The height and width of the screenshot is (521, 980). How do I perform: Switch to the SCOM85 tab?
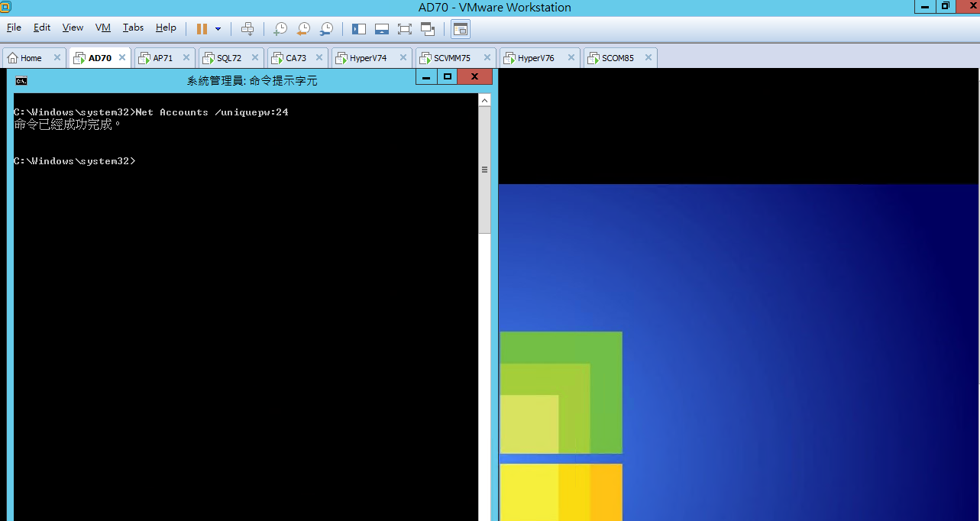tap(618, 58)
